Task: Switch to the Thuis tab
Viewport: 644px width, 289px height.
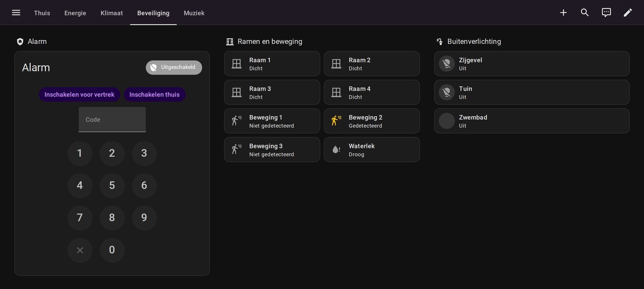Action: pyautogui.click(x=42, y=13)
